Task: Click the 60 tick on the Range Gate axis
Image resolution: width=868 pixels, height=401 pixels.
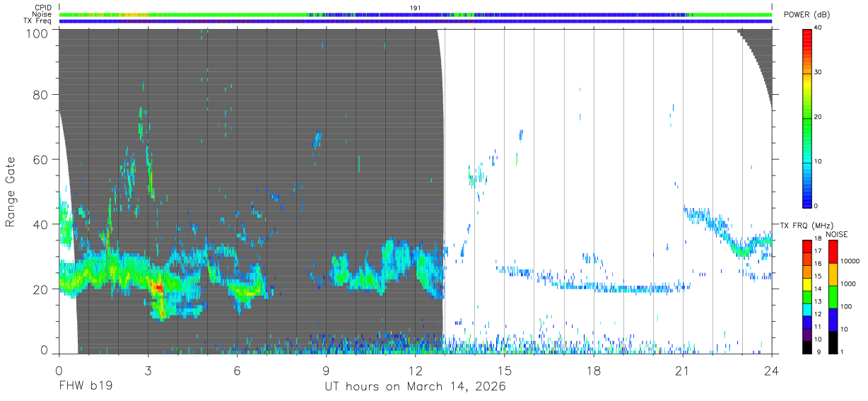Action: 40,159
